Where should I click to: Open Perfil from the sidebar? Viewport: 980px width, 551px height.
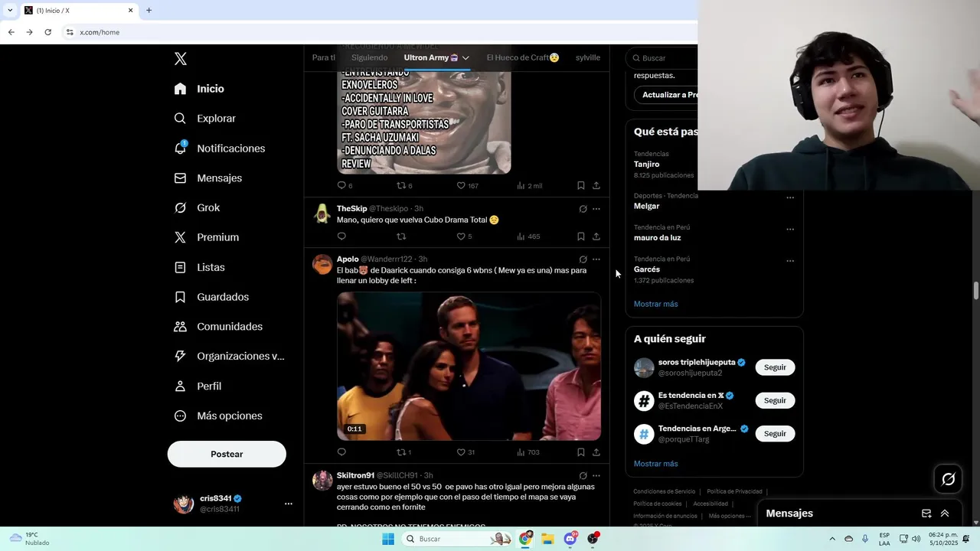click(198, 386)
